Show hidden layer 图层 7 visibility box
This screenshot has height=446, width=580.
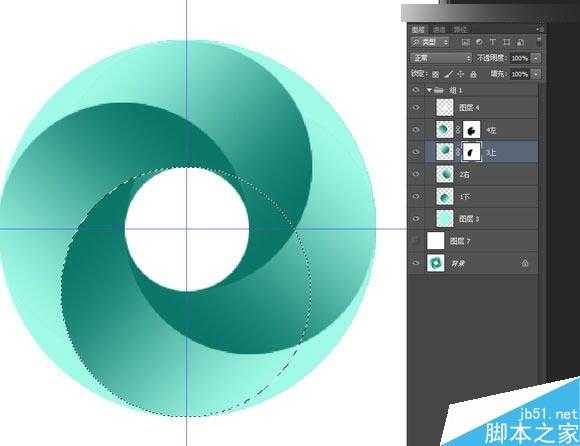pos(416,241)
